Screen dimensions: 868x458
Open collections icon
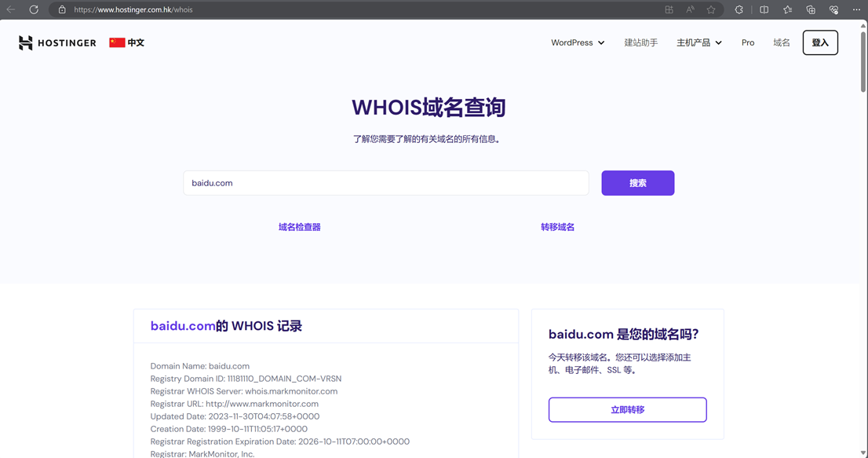point(811,9)
